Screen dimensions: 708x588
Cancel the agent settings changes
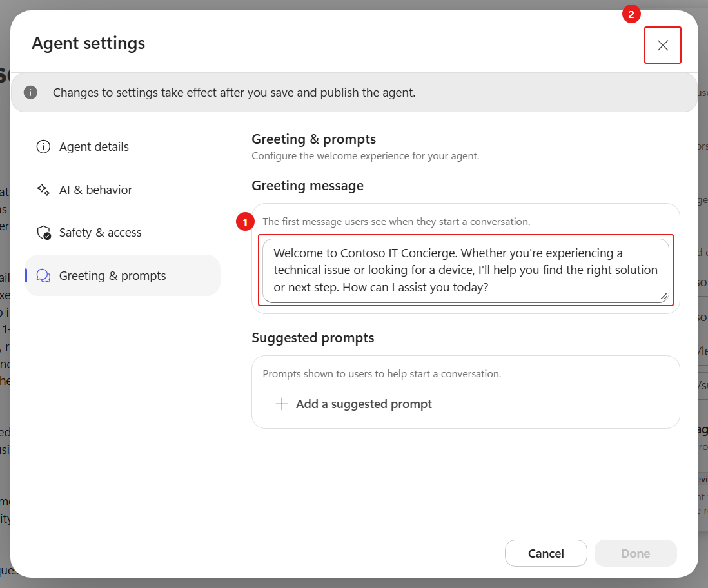[546, 553]
